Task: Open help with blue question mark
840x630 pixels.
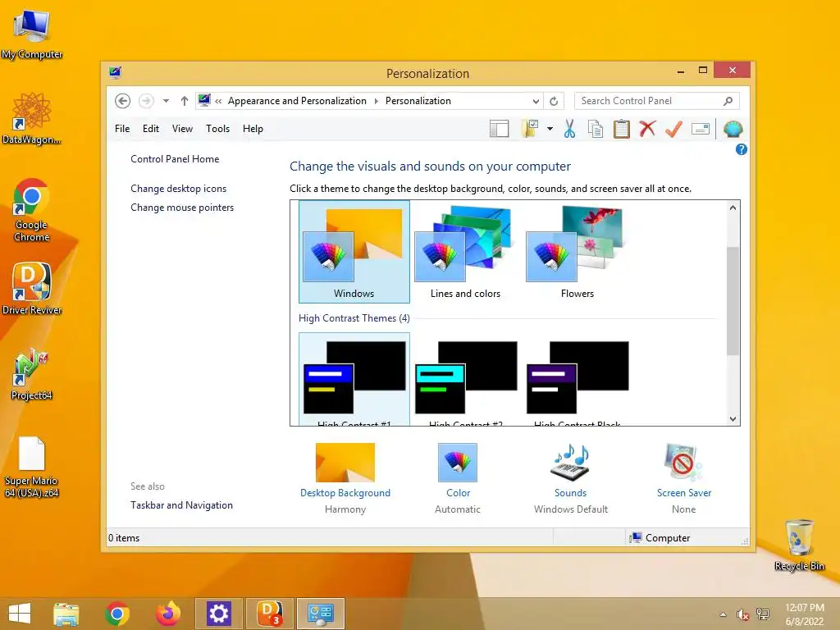Action: coord(742,149)
